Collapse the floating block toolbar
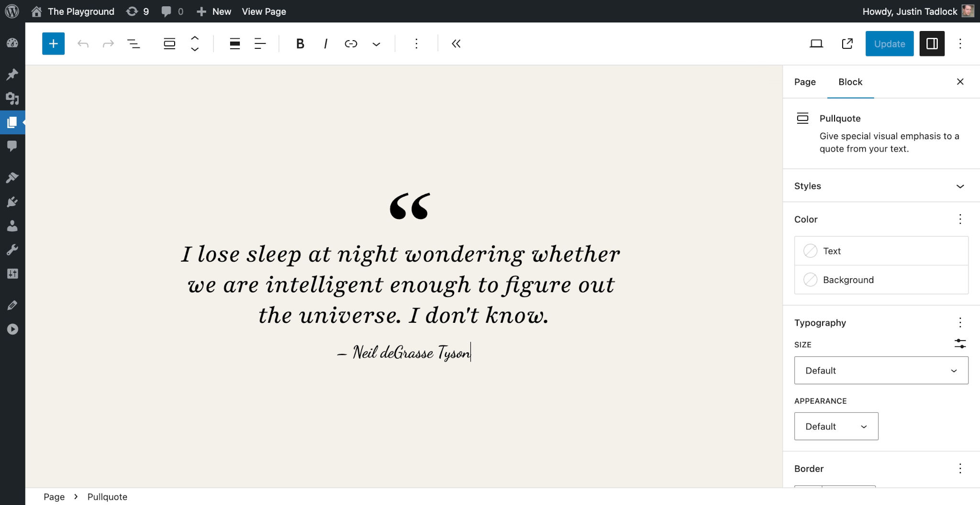980x505 pixels. 456,44
